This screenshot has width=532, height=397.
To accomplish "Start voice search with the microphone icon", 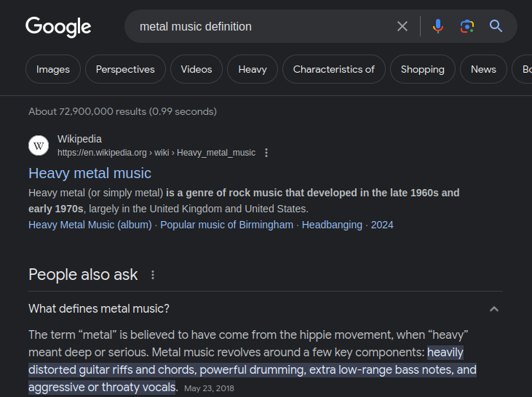I will pyautogui.click(x=437, y=26).
